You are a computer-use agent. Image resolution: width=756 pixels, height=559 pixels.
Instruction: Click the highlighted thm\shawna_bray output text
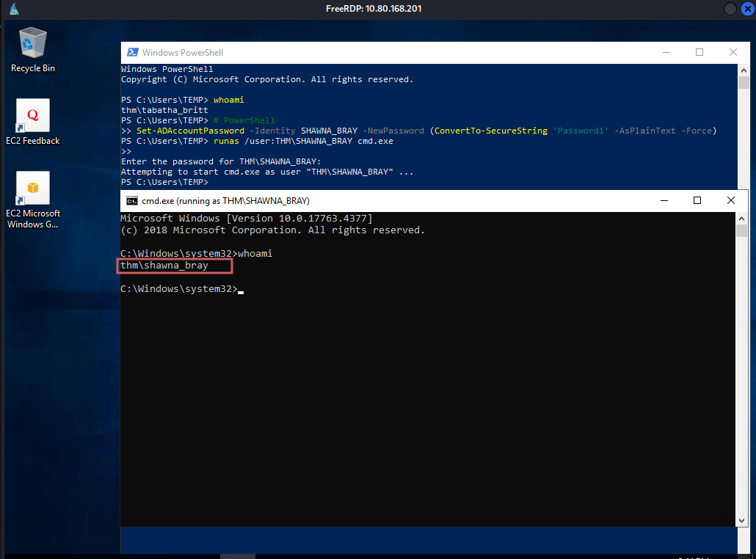point(165,266)
